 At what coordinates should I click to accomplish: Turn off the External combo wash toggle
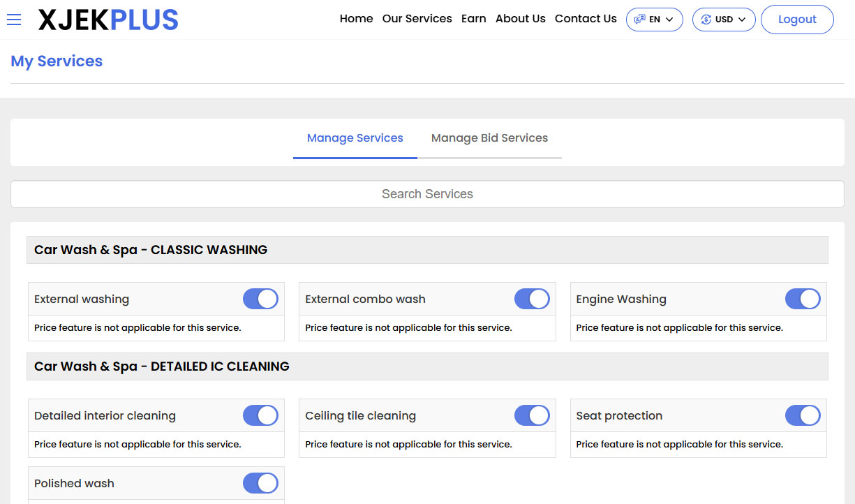click(x=532, y=299)
